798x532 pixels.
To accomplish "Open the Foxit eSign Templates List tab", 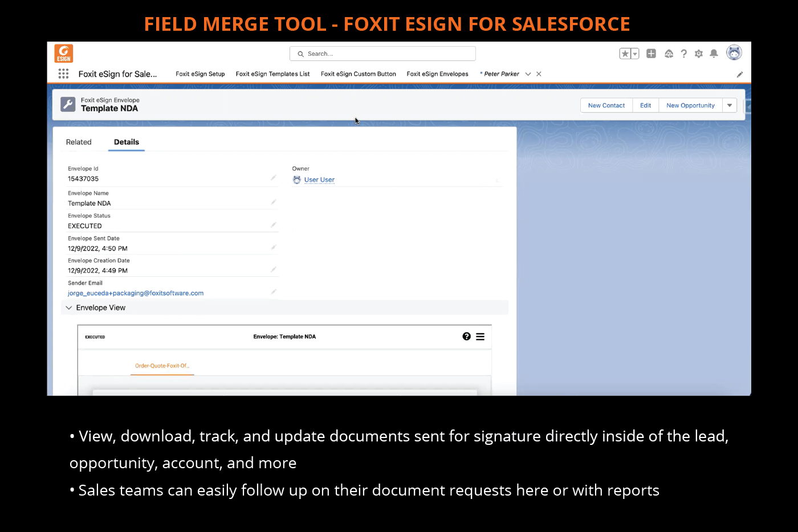I will 272,73.
